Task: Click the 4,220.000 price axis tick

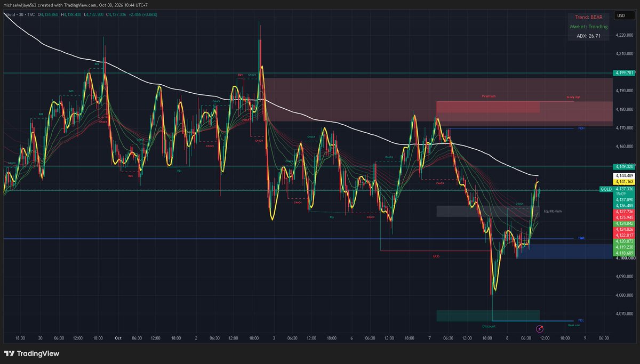Action: pos(624,35)
